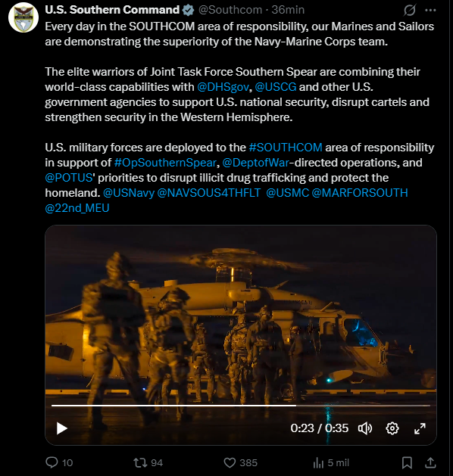Like the post with the heart icon

click(x=230, y=462)
